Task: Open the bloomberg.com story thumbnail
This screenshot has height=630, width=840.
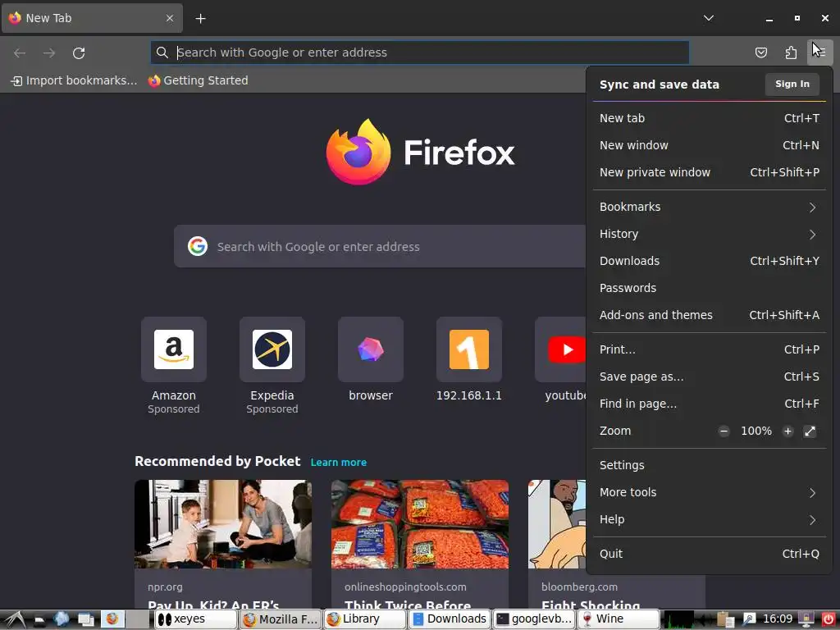Action: pyautogui.click(x=557, y=524)
